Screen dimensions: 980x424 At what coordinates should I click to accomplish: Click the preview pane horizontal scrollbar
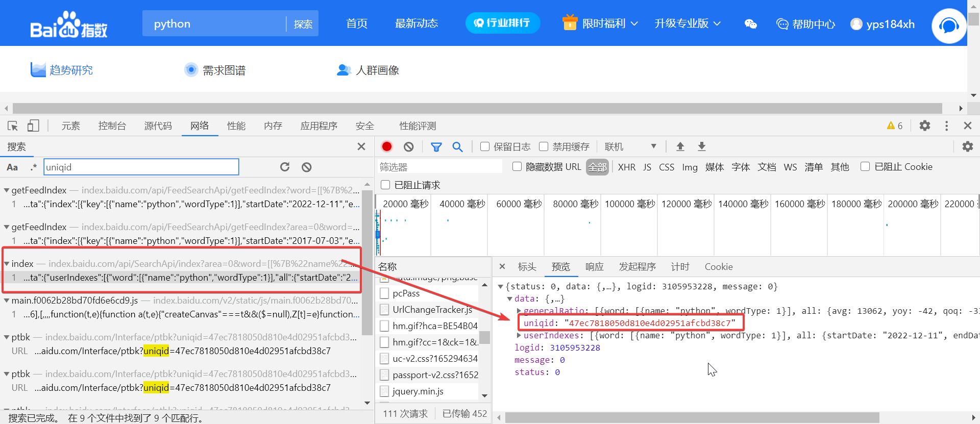[692, 417]
